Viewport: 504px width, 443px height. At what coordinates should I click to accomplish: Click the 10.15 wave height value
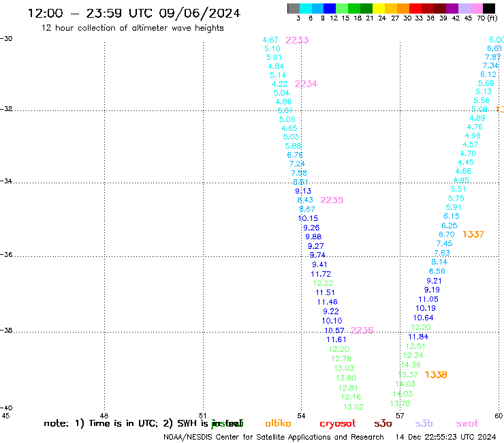[308, 218]
